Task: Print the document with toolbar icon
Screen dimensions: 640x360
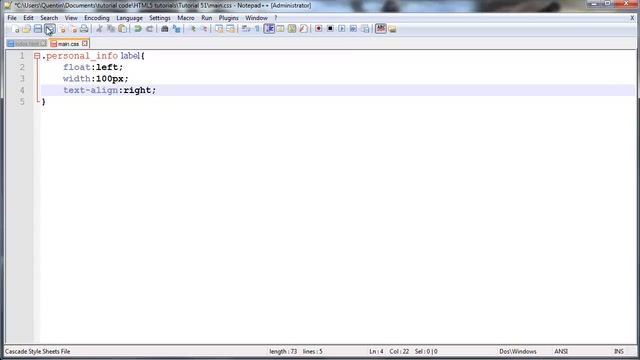Action: pyautogui.click(x=84, y=29)
